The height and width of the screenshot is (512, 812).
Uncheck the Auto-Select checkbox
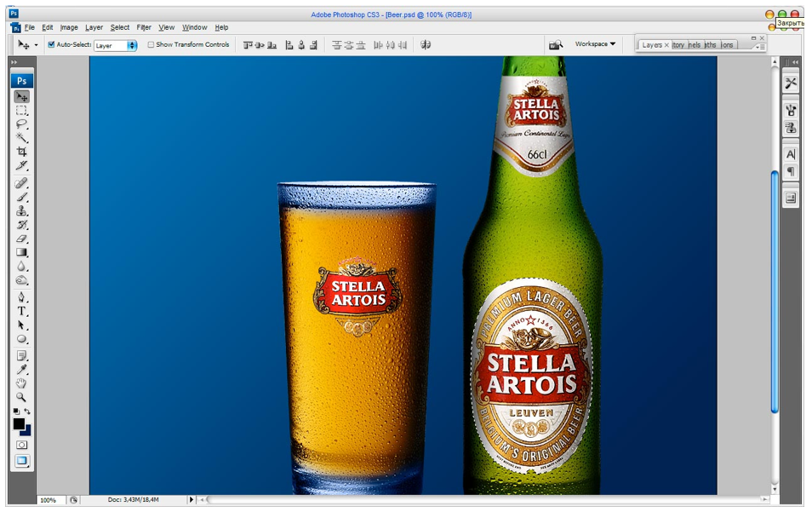click(51, 45)
